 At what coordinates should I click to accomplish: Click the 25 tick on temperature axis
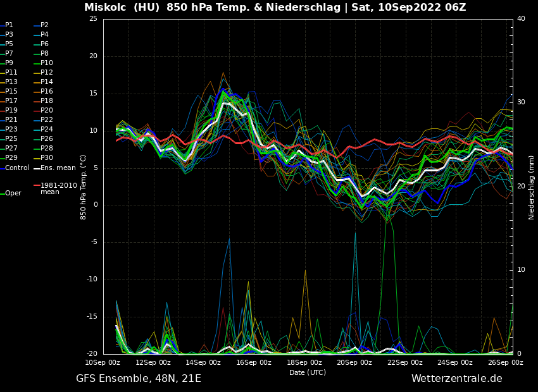(x=93, y=19)
